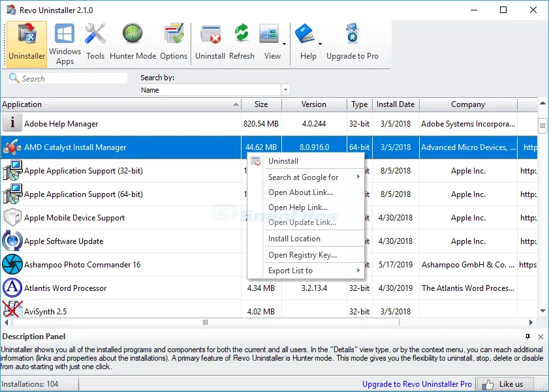Select the Apple Mobile Device Support icon
Image resolution: width=549 pixels, height=392 pixels.
pos(12,217)
